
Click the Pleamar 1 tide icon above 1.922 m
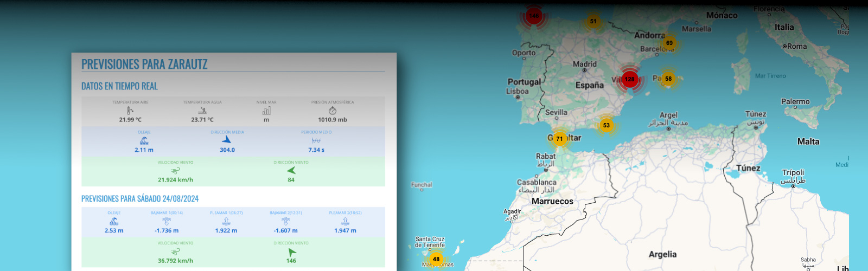coord(226,221)
